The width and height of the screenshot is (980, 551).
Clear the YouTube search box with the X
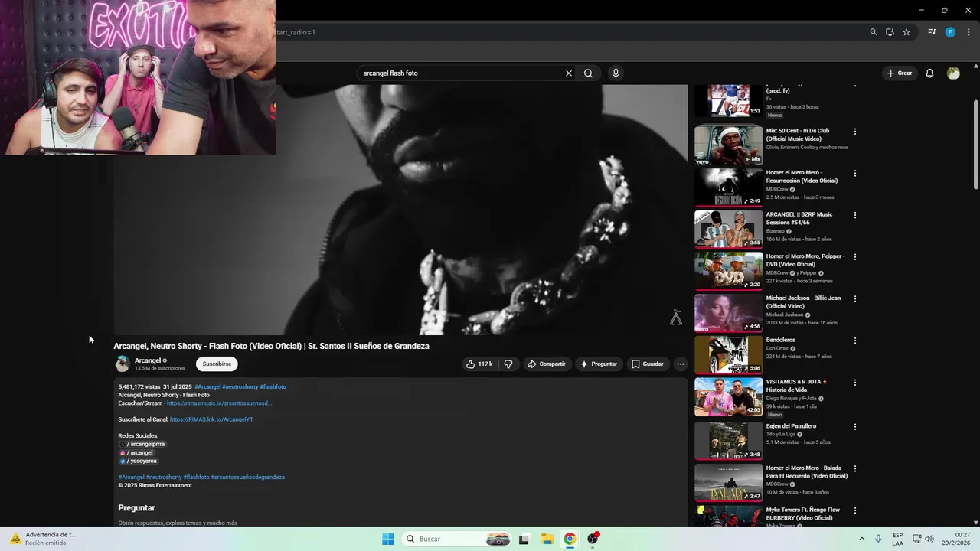click(x=569, y=73)
